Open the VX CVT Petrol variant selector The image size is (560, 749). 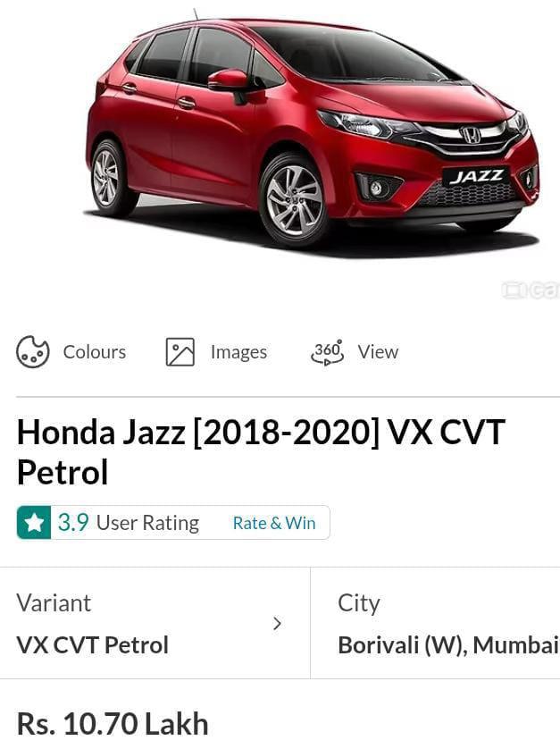(155, 623)
